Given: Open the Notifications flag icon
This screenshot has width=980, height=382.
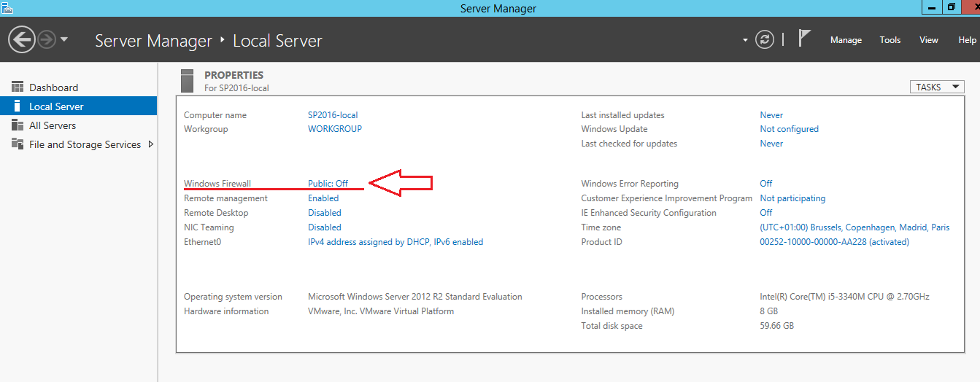Looking at the screenshot, I should click(804, 38).
